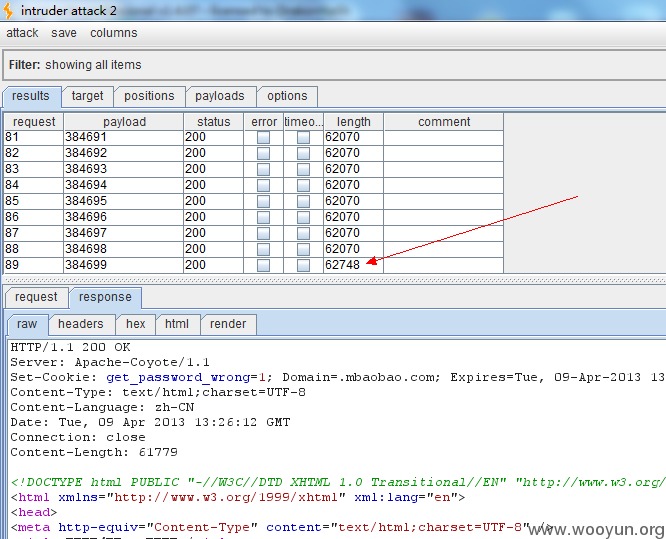
Task: Select payload cell 384691
Action: [124, 137]
